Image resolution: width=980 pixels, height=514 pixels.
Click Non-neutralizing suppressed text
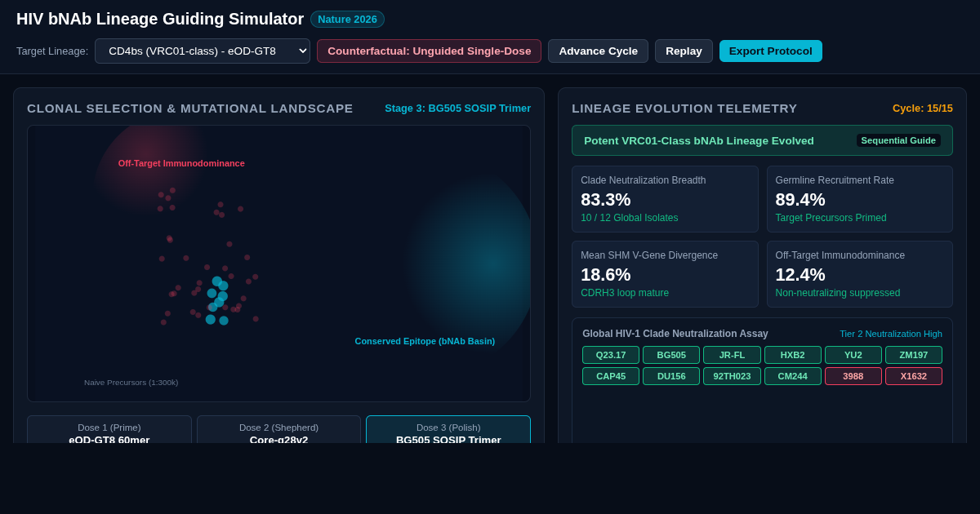838,293
